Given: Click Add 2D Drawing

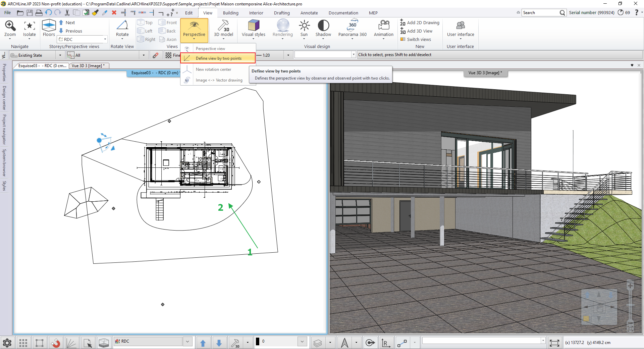Looking at the screenshot, I should point(423,22).
